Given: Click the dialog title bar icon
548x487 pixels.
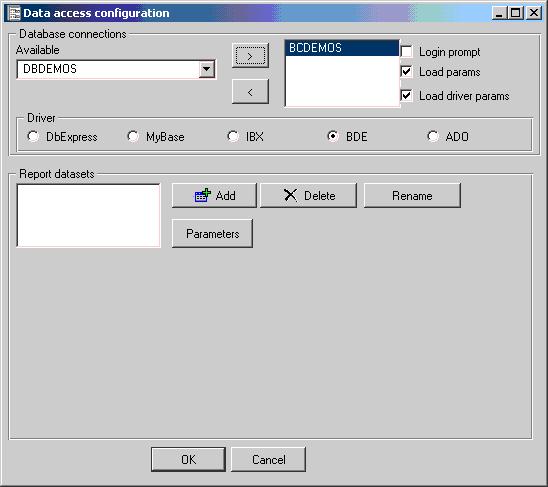Looking at the screenshot, I should (x=14, y=13).
